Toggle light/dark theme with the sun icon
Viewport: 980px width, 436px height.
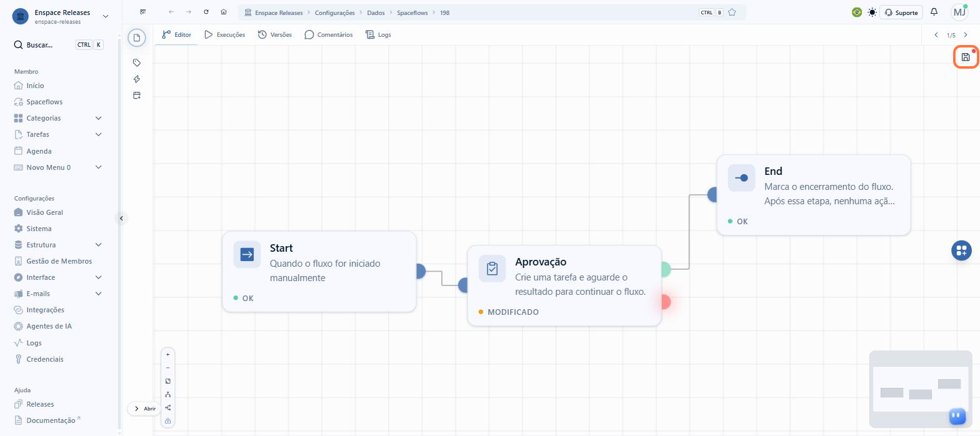click(x=872, y=12)
